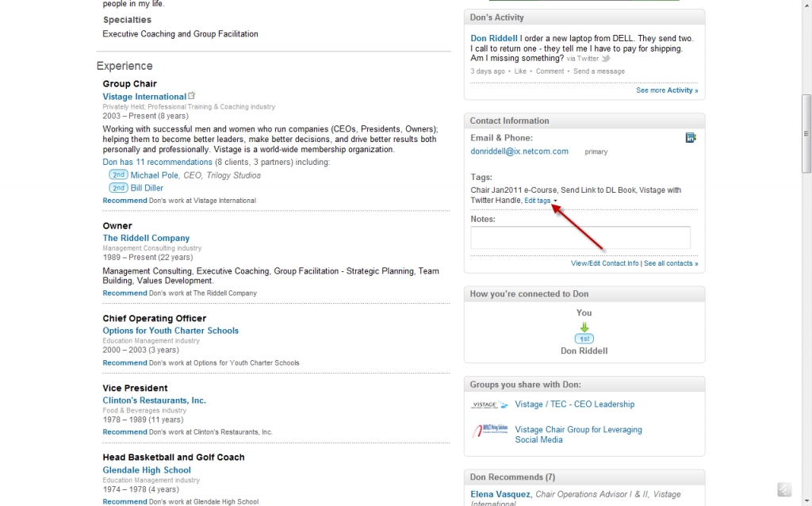Viewport: 812px width, 506px height.
Task: Click the Twitter bird icon in Don's activity
Action: click(606, 57)
